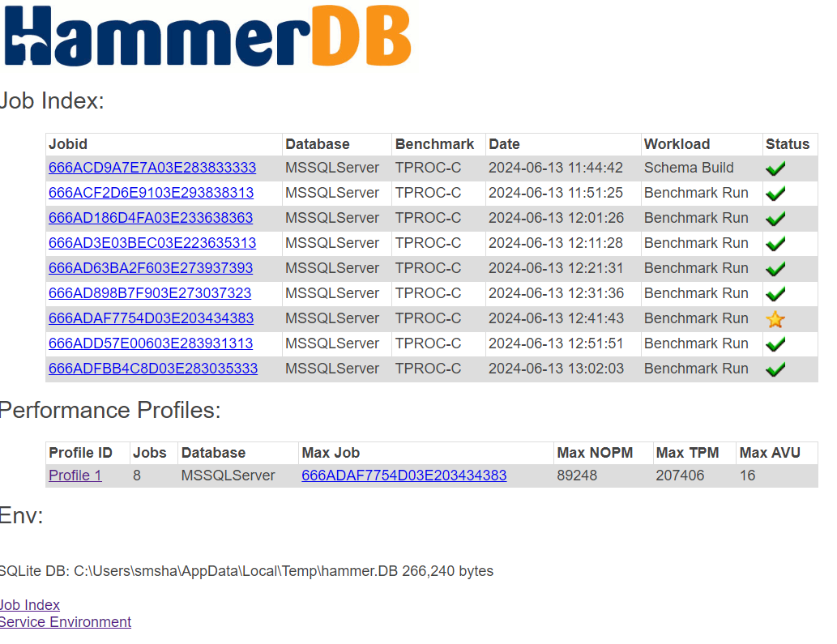Viewport: 837px width, 644px height.
Task: Click status checkmark for 12:01:26 run
Action: [775, 218]
